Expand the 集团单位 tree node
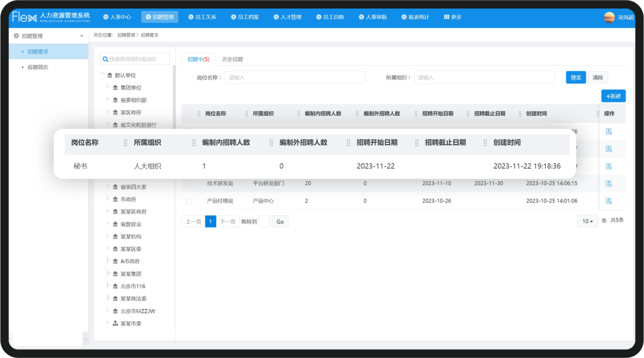Screen dimensions: 644x358 pos(108,87)
